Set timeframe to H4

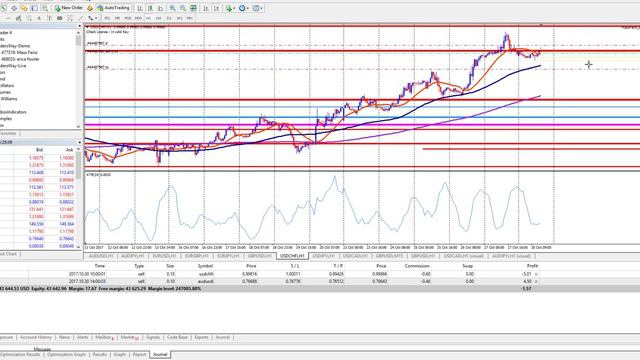click(159, 18)
